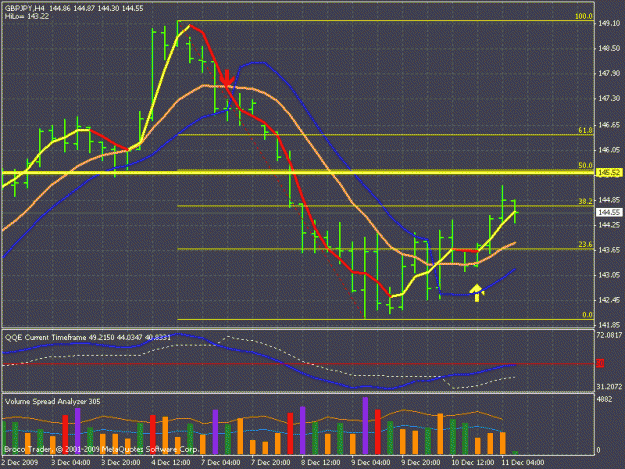
Task: Click the 149.10 price axis value
Action: pyautogui.click(x=609, y=24)
